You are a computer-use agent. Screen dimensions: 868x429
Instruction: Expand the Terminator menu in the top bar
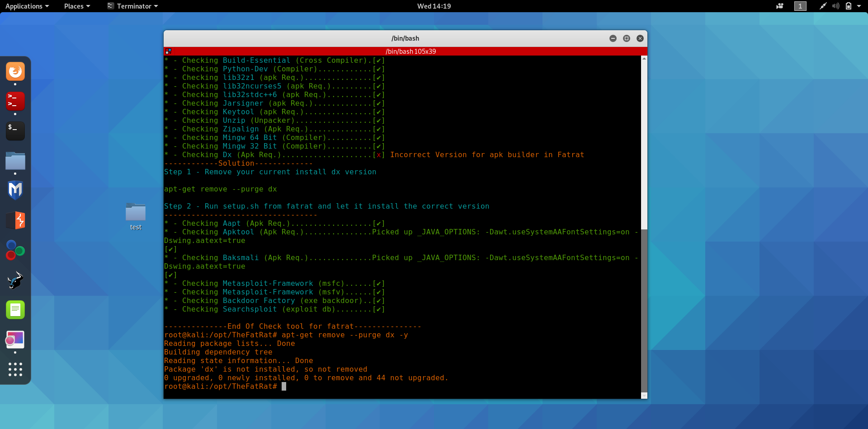[x=132, y=6]
